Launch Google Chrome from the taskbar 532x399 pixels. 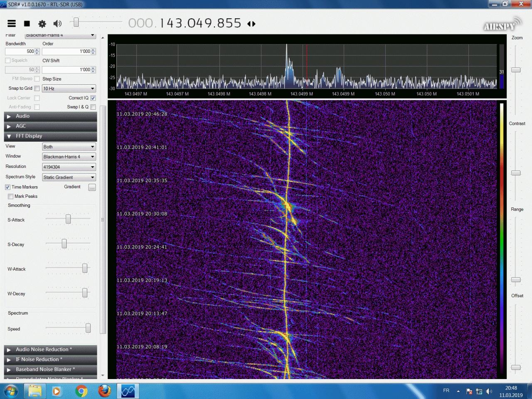[x=81, y=391]
